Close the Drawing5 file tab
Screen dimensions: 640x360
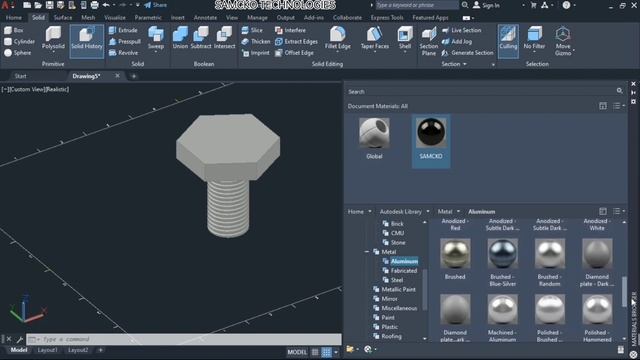118,76
